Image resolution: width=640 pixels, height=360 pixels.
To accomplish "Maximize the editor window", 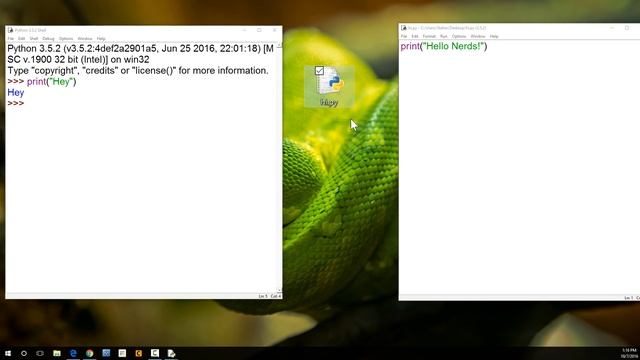I will (x=627, y=28).
